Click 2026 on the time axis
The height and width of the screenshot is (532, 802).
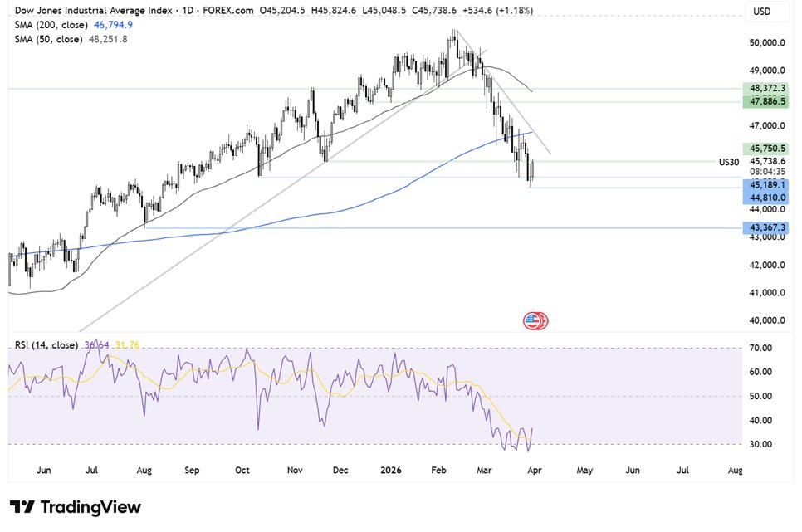390,470
